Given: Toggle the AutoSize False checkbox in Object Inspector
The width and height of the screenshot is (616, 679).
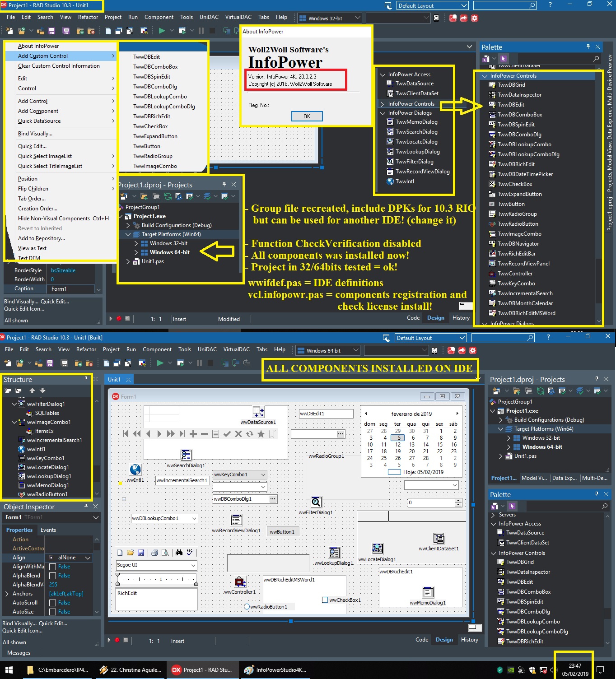Looking at the screenshot, I should tap(52, 612).
